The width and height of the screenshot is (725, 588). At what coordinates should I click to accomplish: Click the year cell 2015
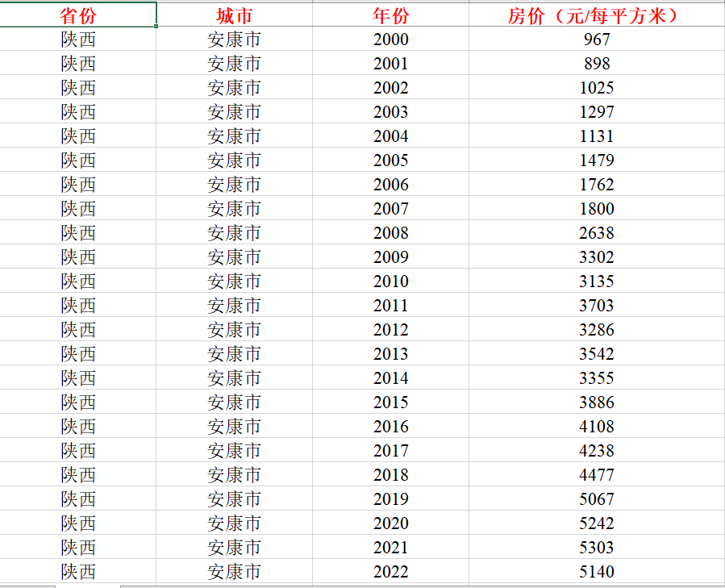pos(390,402)
